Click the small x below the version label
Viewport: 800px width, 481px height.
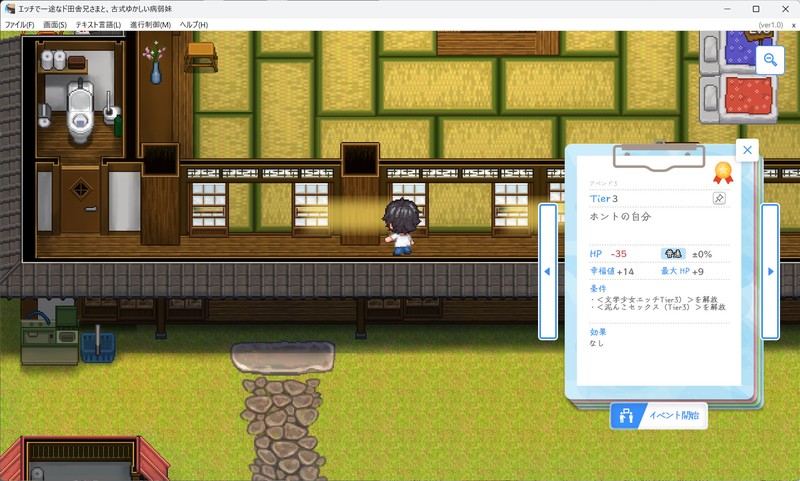[x=793, y=24]
